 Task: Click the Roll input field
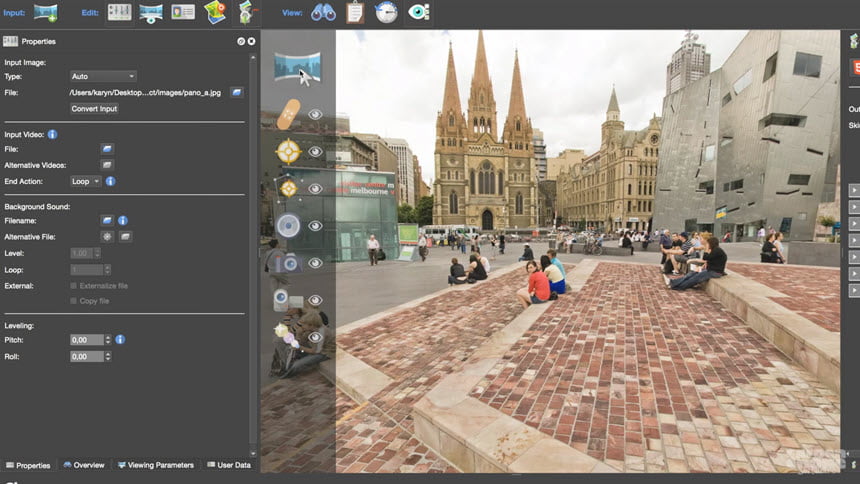click(x=87, y=356)
